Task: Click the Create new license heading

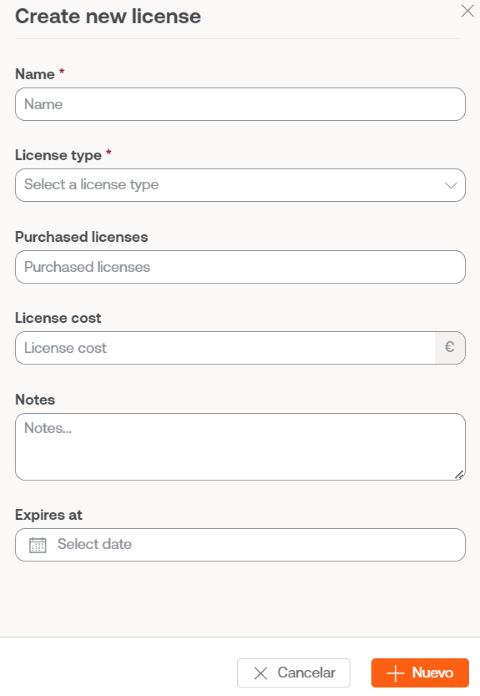Action: (x=108, y=16)
